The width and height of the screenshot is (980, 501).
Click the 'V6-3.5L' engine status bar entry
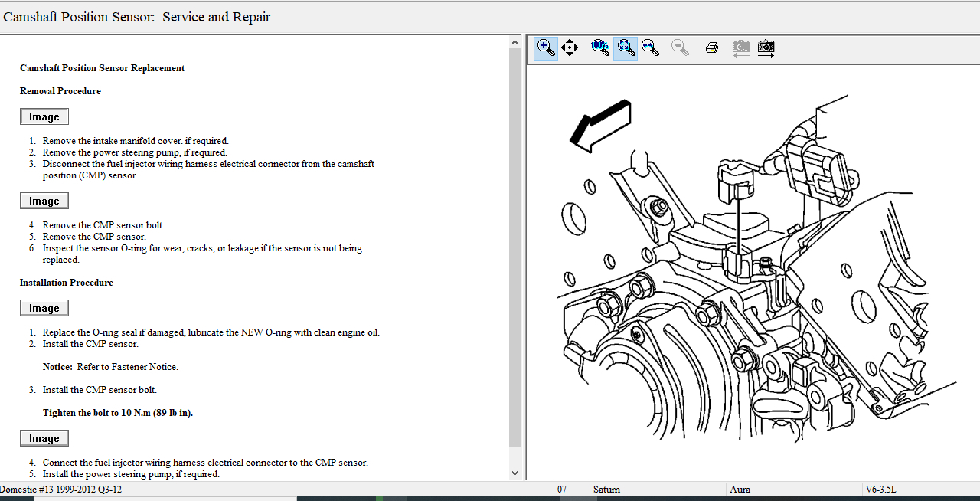click(x=880, y=489)
